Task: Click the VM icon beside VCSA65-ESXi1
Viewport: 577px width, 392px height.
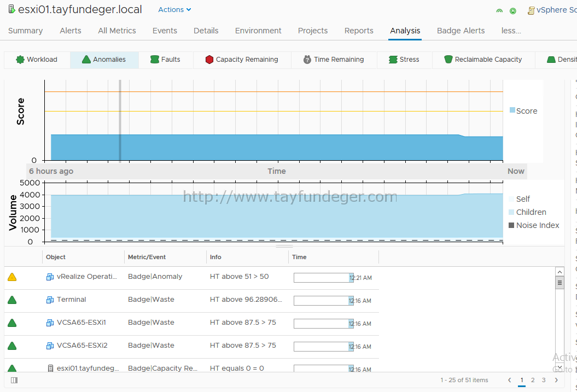Action: coord(50,323)
